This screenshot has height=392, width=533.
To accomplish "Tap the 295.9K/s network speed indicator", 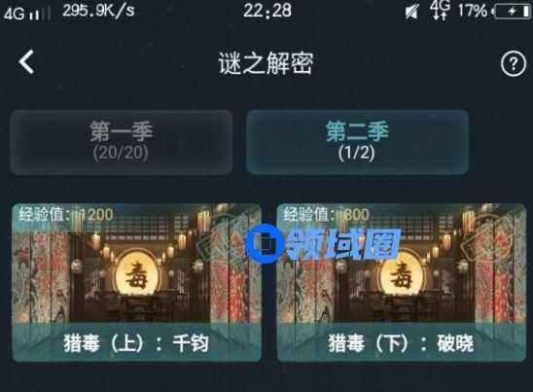I will (x=98, y=10).
